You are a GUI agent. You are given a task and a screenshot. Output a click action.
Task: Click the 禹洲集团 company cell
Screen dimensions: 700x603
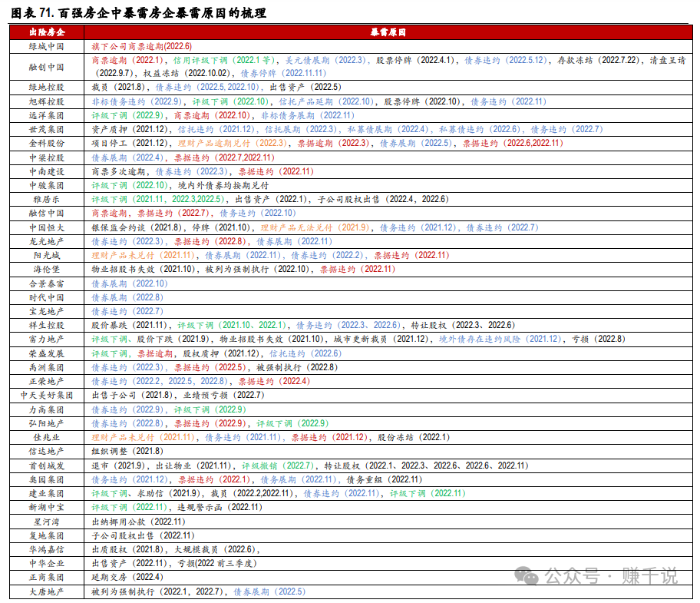(x=47, y=367)
